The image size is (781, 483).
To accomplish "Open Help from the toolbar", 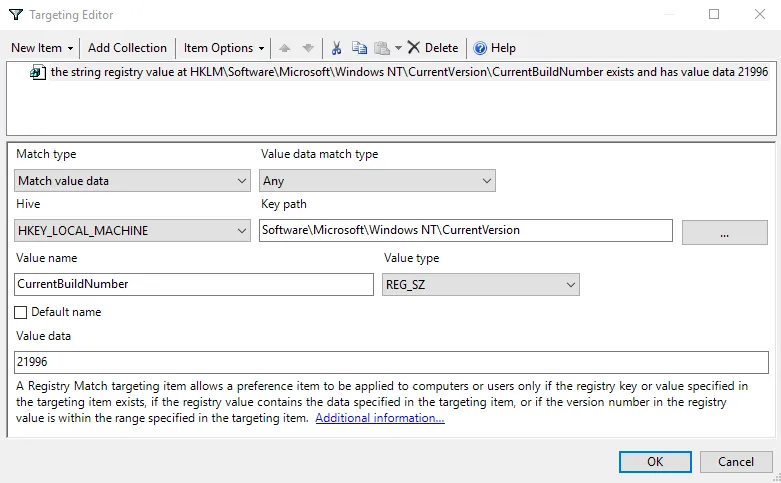I will tap(494, 48).
